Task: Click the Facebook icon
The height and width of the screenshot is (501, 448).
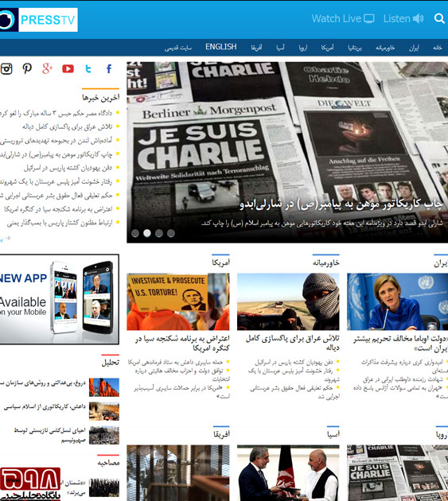Action: click(x=109, y=68)
